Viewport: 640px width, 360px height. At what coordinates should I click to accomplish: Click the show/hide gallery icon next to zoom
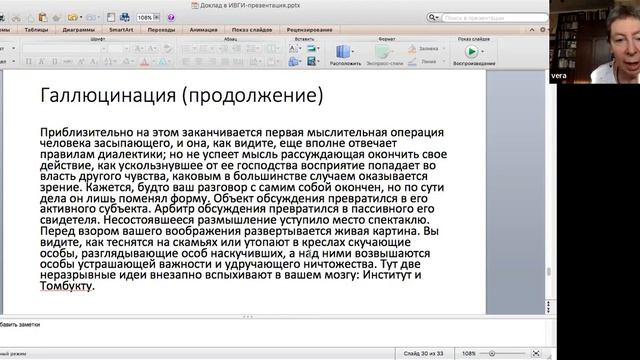point(124,17)
